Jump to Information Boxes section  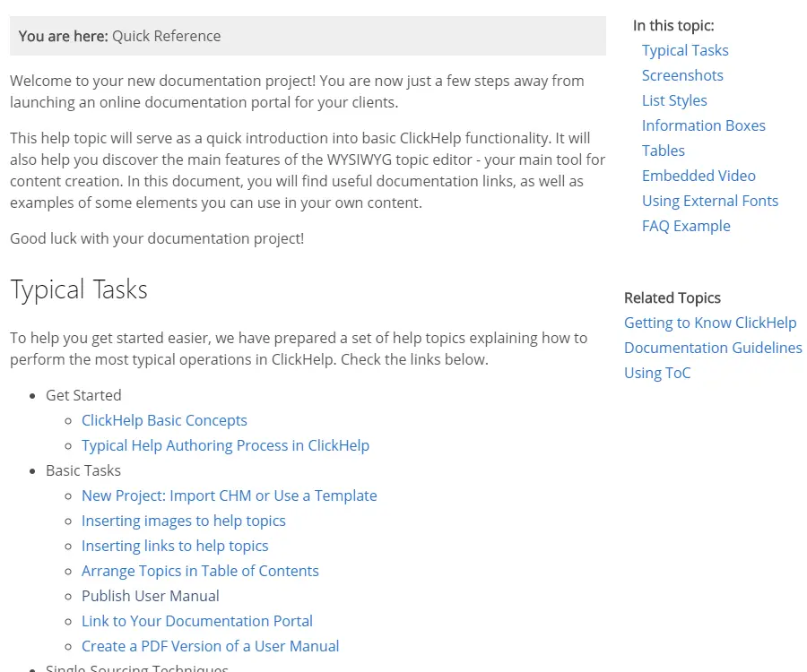(x=704, y=125)
